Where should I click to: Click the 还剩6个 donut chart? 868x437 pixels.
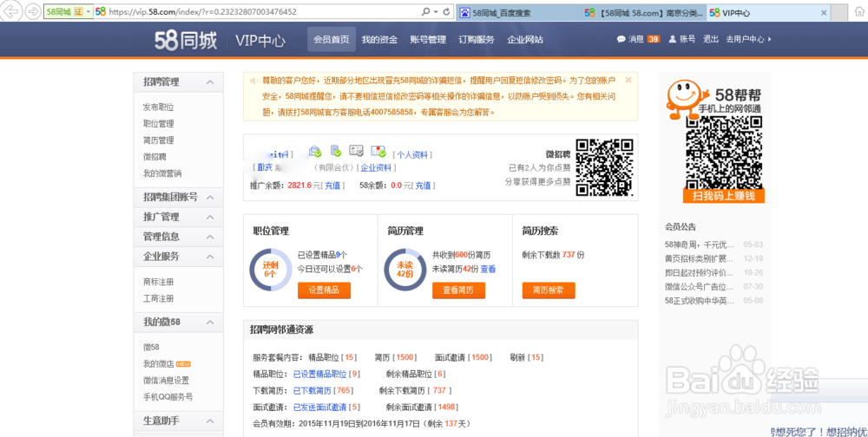tap(270, 270)
